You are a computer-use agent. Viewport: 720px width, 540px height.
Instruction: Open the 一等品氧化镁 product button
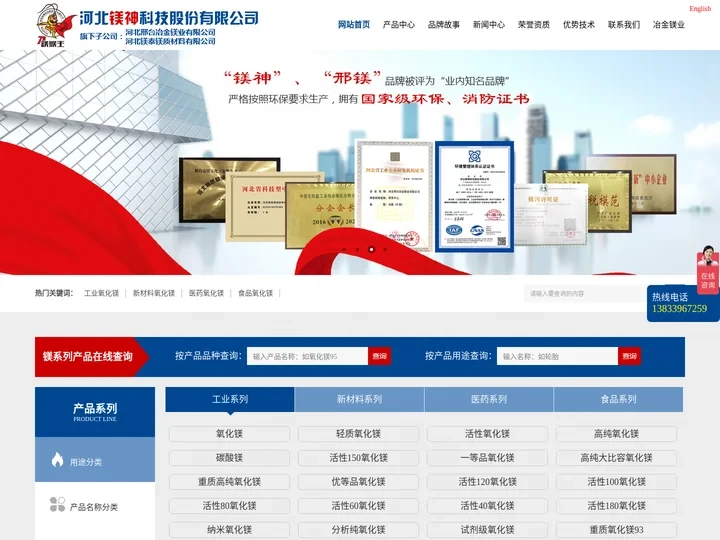pos(487,458)
